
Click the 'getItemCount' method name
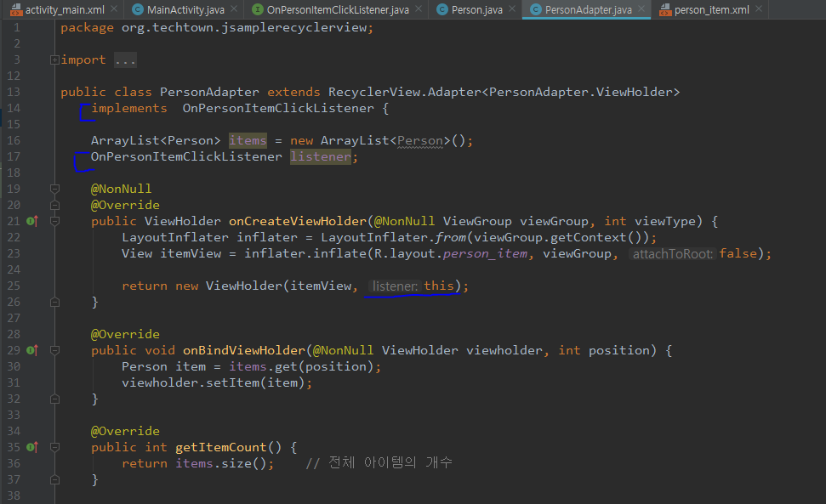pyautogui.click(x=221, y=447)
